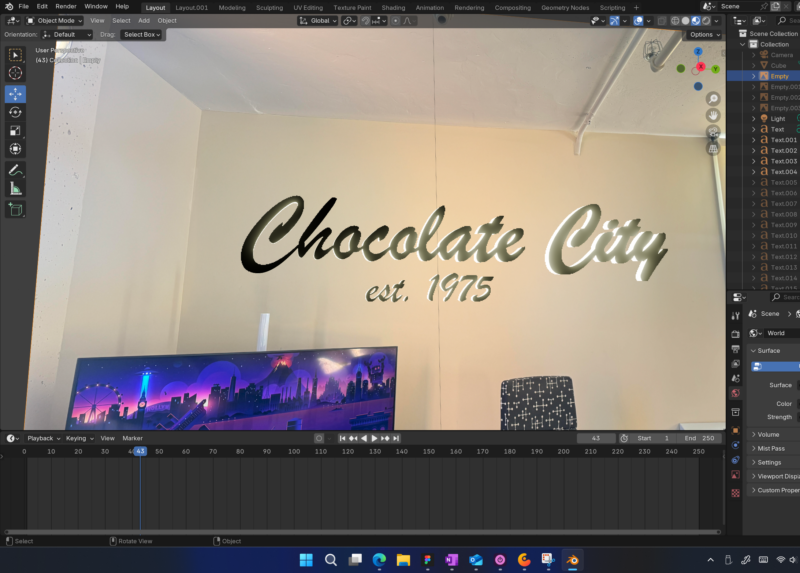
Task: Toggle X-ray view
Action: coord(661,21)
